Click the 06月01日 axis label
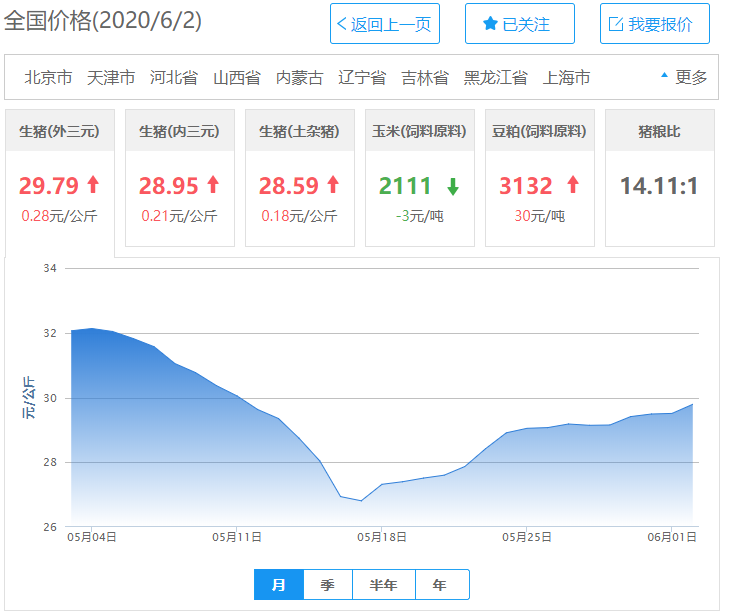The image size is (729, 611). [x=672, y=538]
